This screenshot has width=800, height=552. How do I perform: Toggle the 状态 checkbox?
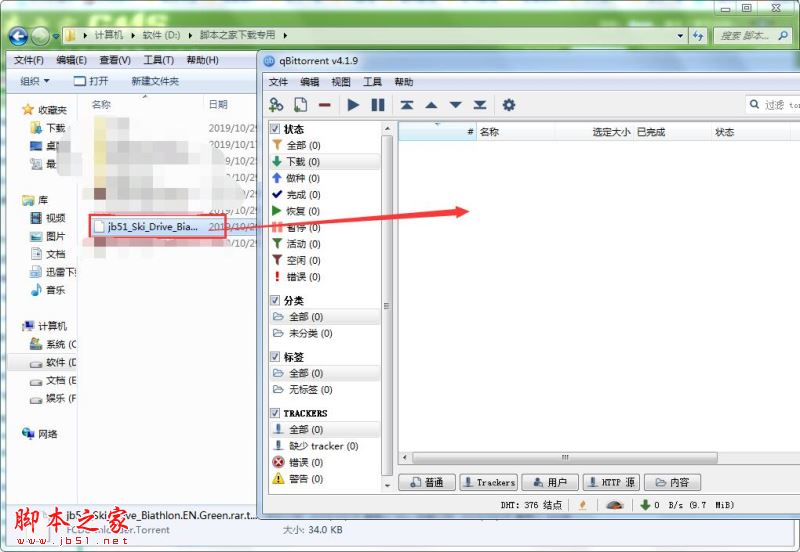(275, 129)
